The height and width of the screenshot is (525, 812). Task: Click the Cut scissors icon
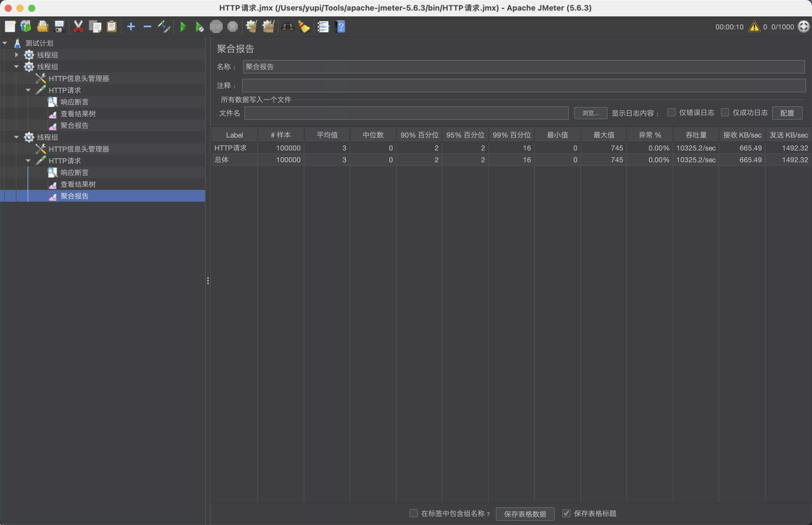78,26
